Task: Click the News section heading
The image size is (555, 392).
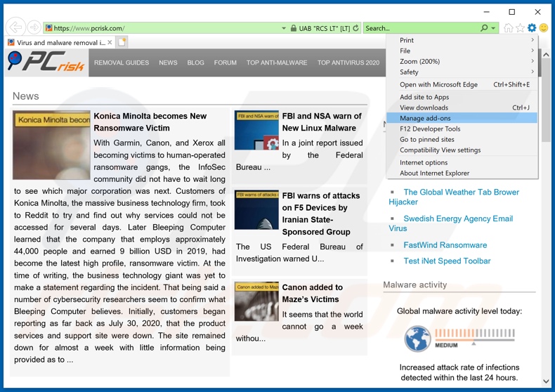Action: 25,96
